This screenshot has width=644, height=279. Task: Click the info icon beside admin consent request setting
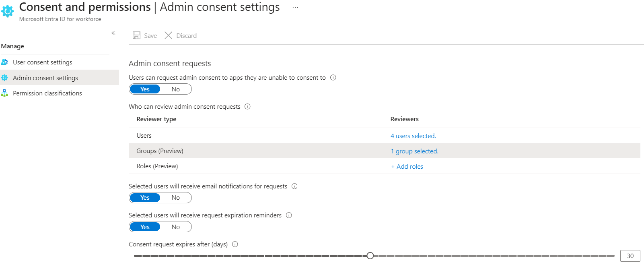coord(333,77)
